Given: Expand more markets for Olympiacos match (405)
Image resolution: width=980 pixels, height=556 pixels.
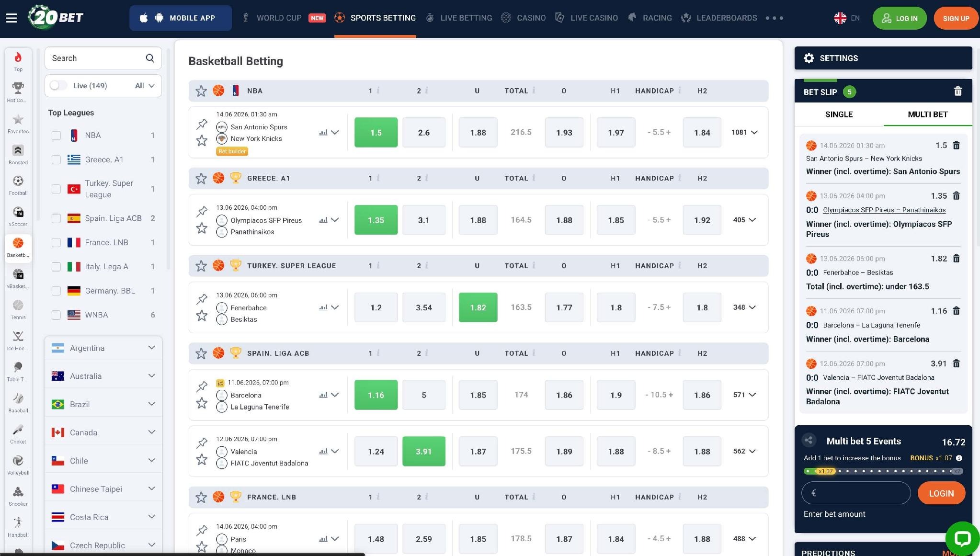Looking at the screenshot, I should (744, 220).
